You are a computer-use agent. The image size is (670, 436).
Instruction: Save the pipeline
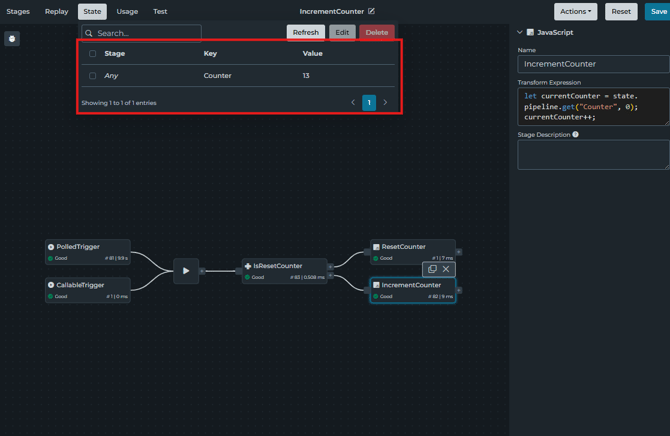[x=658, y=12]
